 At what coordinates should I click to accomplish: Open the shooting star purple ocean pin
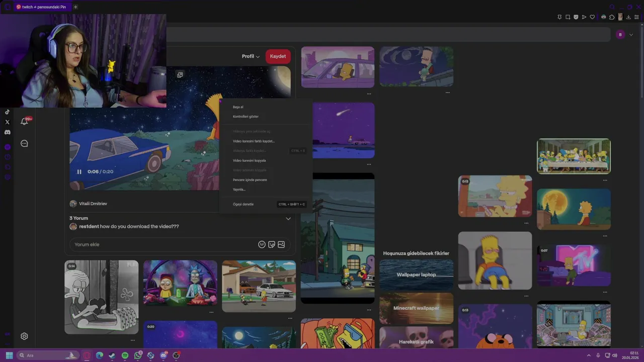338,131
